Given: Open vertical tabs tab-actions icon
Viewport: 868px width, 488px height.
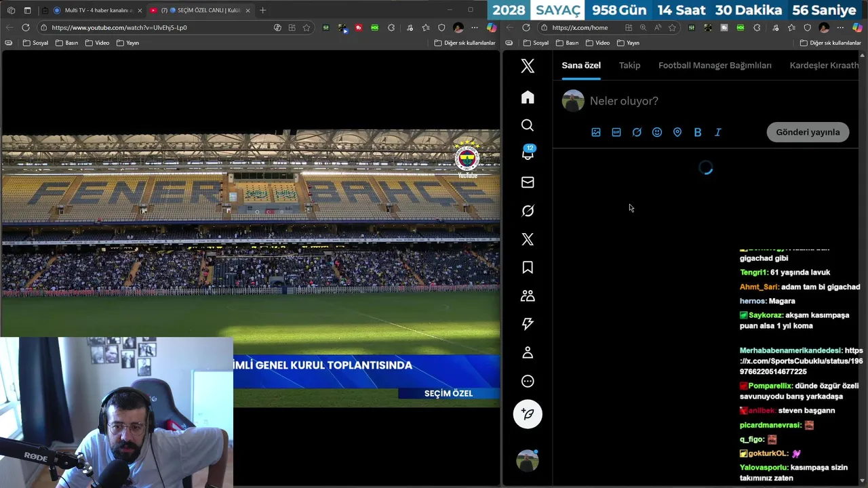Looking at the screenshot, I should pos(27,10).
